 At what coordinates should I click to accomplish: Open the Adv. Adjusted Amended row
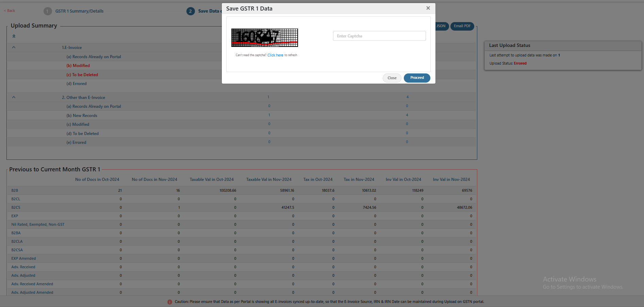click(x=32, y=292)
